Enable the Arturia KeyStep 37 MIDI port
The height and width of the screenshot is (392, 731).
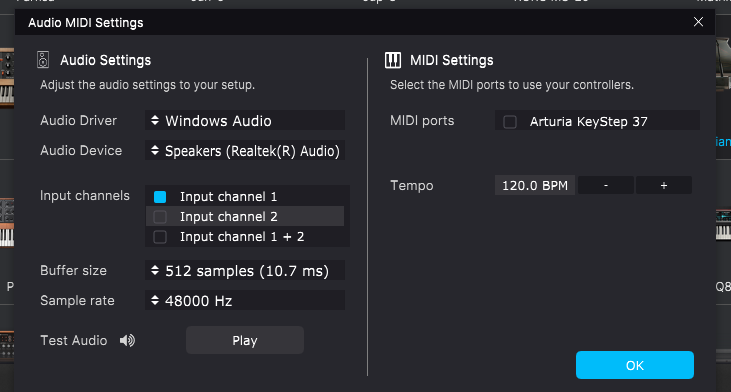pyautogui.click(x=510, y=122)
